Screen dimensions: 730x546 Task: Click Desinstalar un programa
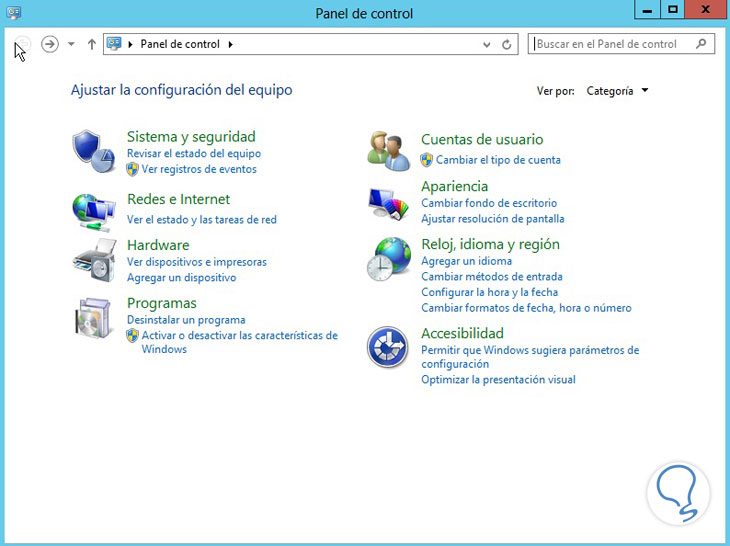click(186, 320)
